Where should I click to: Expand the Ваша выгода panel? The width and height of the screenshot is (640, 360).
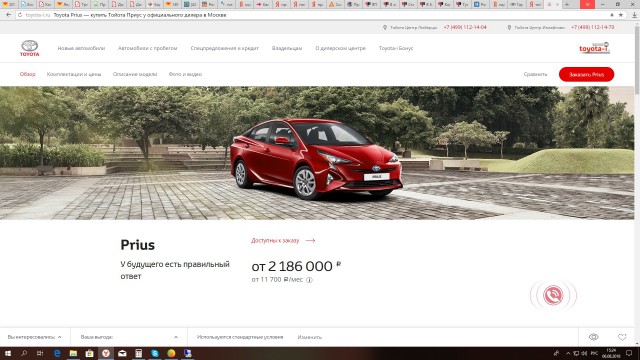129,337
